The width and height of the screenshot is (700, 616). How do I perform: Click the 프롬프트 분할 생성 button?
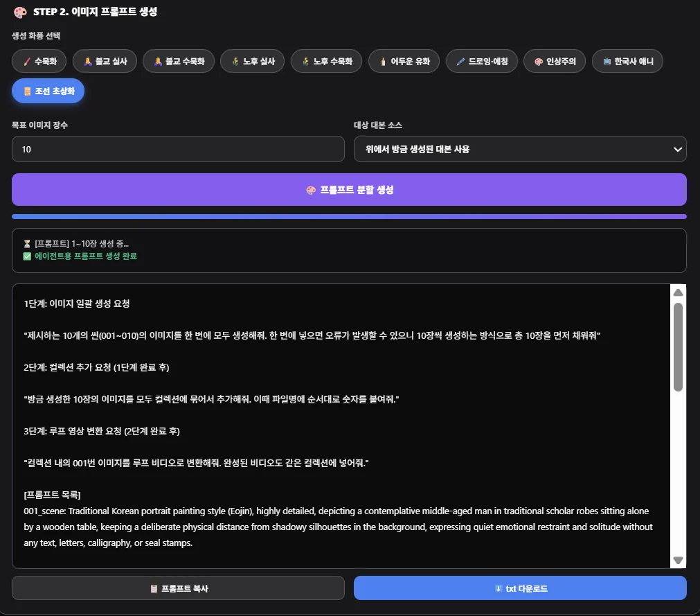[349, 190]
